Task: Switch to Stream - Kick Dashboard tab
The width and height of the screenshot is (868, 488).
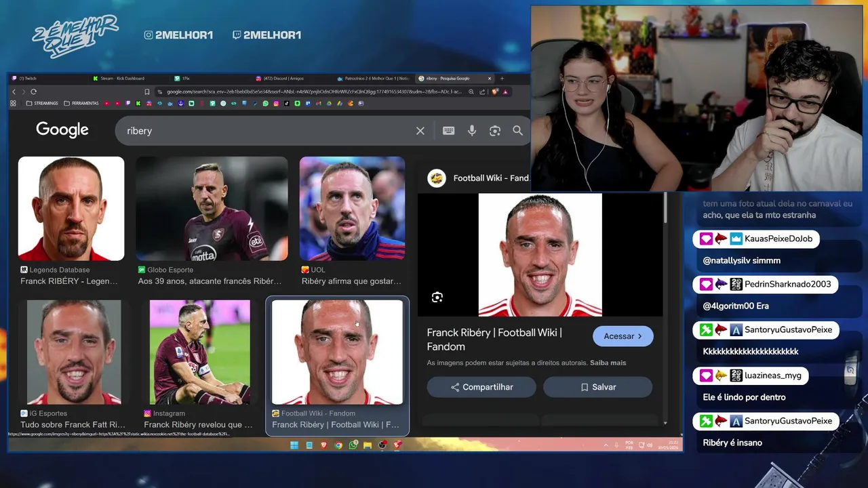Action: tap(129, 79)
